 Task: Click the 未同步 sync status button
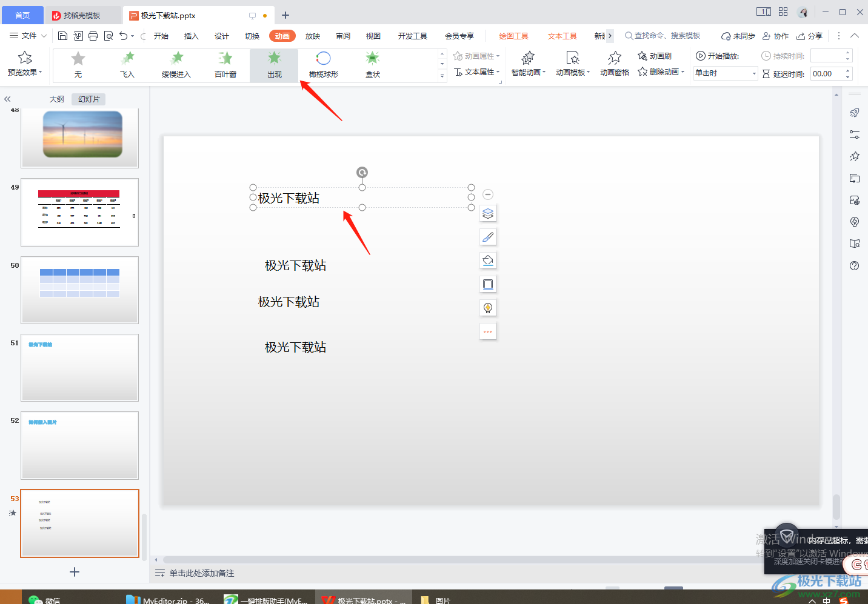(x=738, y=36)
